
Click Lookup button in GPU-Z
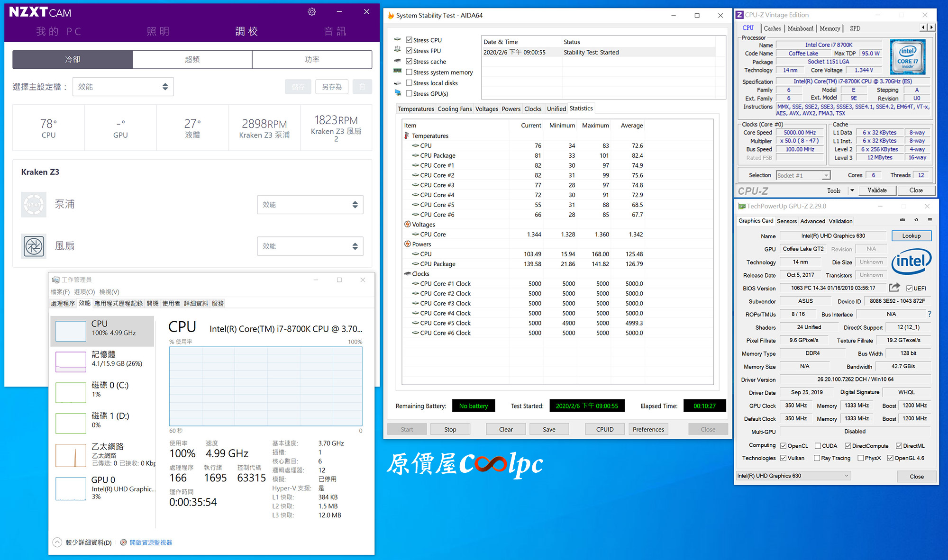click(911, 235)
